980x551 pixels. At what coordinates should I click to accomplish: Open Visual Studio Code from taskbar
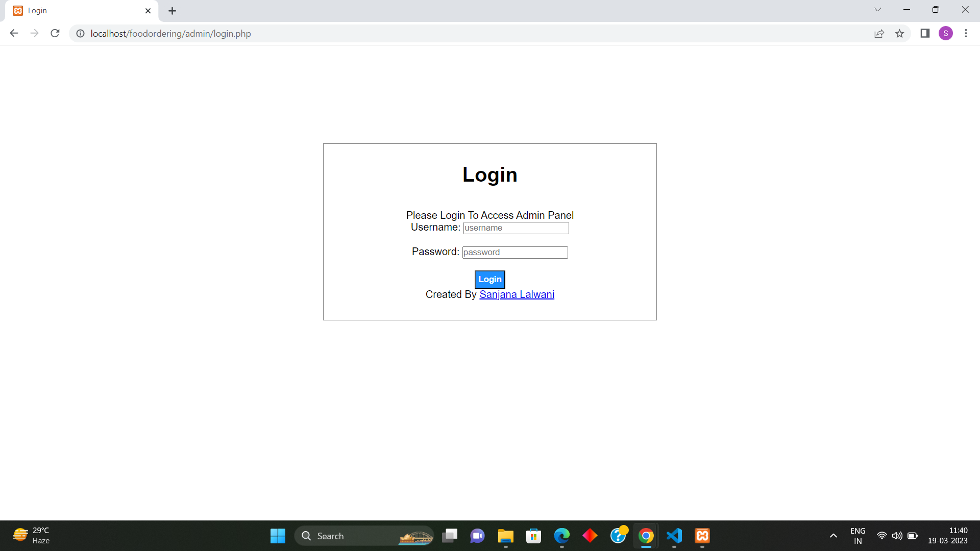pyautogui.click(x=674, y=536)
